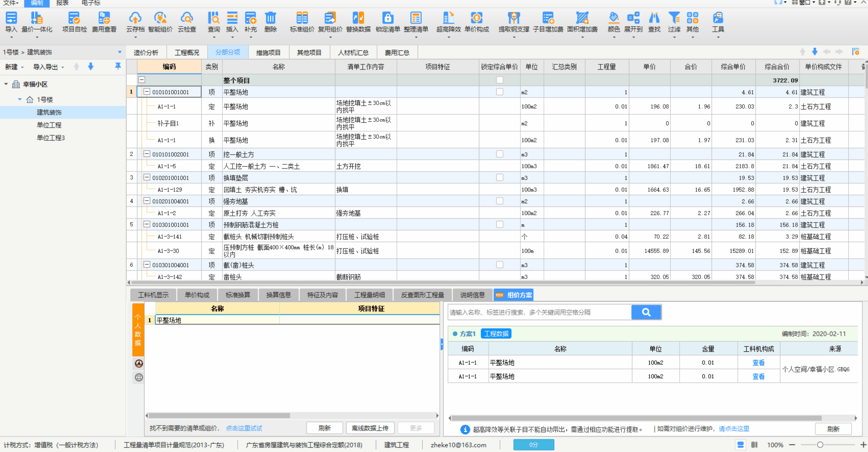Open the 新建 dropdown

tap(14, 67)
